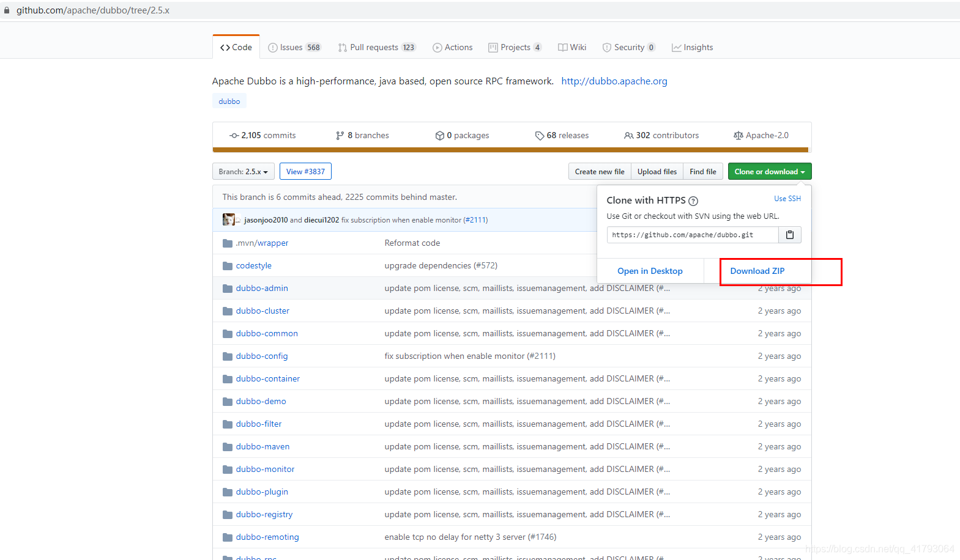Switch to Use SSH link
The height and width of the screenshot is (560, 960).
787,199
